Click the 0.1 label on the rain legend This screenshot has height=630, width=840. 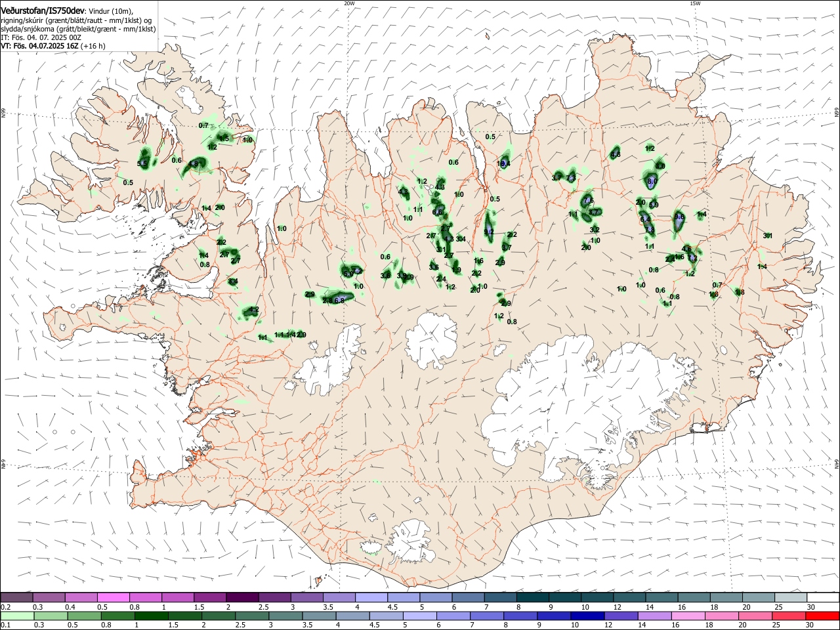(x=5, y=625)
